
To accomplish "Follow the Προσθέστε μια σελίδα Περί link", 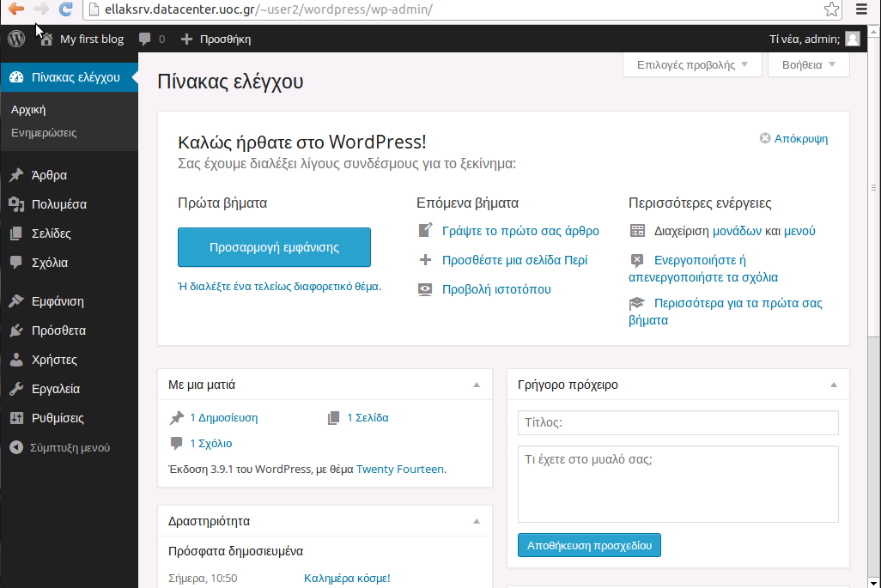I will click(514, 261).
